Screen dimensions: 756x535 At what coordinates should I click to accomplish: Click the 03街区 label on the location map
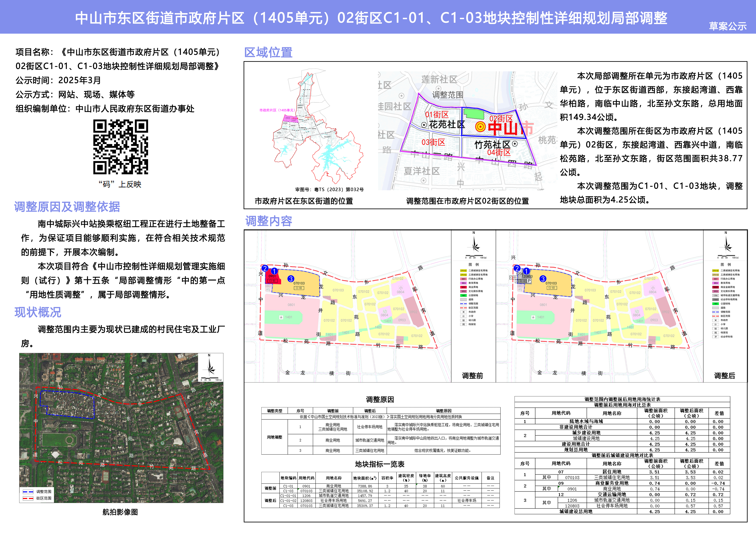click(x=433, y=142)
